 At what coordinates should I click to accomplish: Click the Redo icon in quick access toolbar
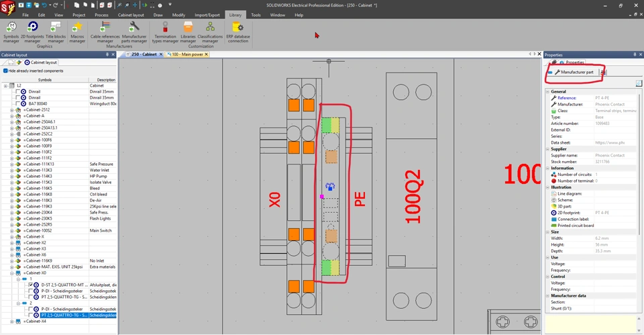tap(56, 5)
